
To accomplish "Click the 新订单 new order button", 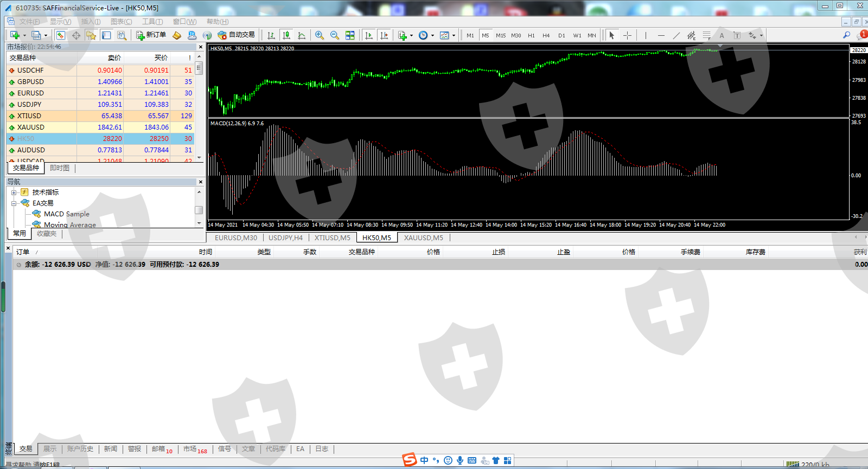I will click(x=151, y=35).
